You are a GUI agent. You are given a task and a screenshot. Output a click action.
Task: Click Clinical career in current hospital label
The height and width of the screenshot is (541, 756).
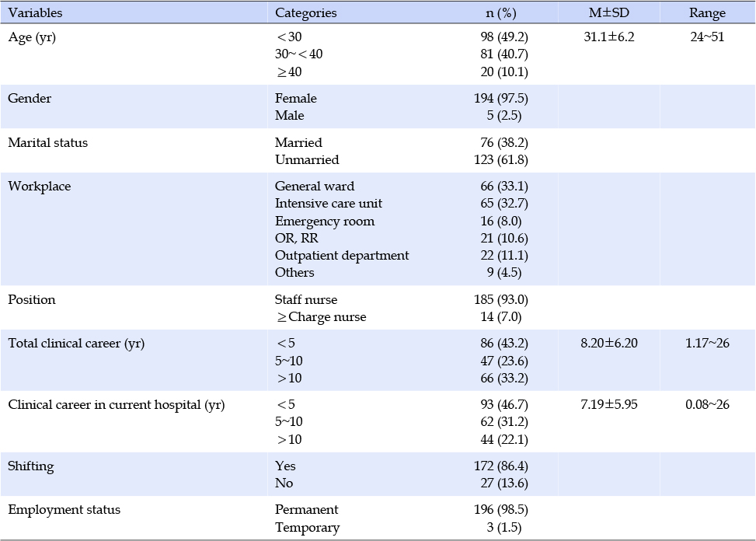pos(117,405)
